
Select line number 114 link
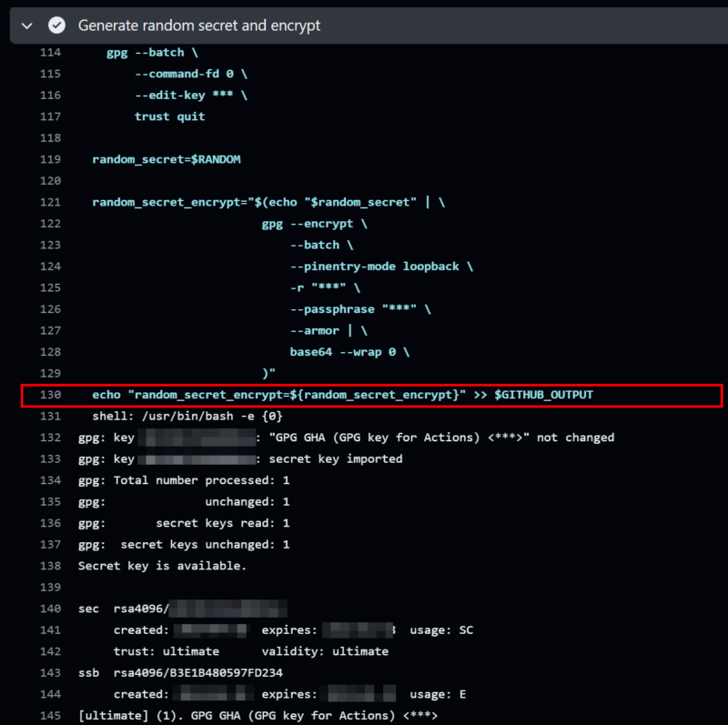click(50, 53)
